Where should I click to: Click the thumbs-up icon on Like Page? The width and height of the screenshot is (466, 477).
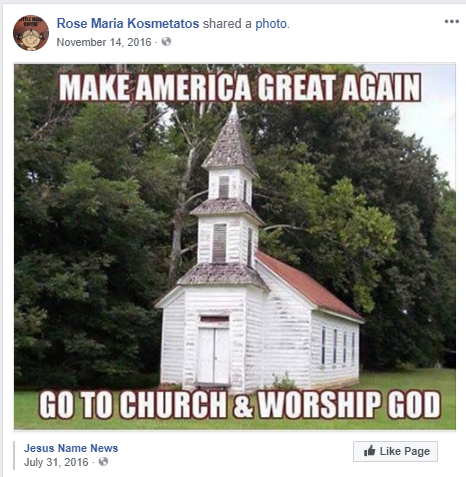coord(369,451)
